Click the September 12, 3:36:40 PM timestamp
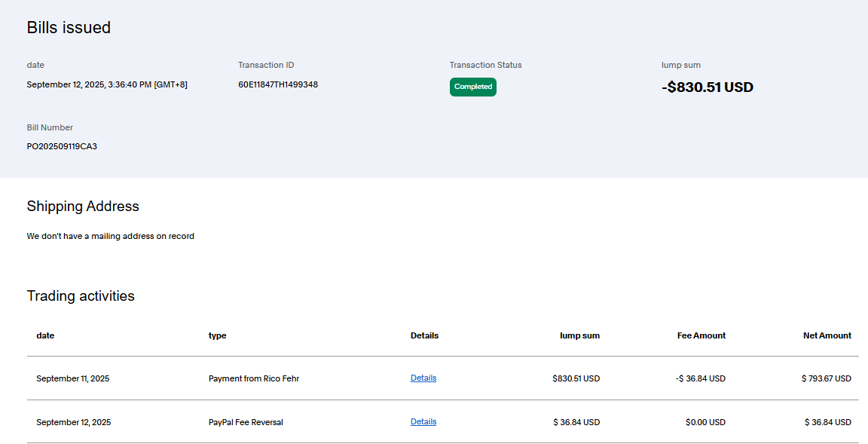868x444 pixels. pyautogui.click(x=107, y=84)
